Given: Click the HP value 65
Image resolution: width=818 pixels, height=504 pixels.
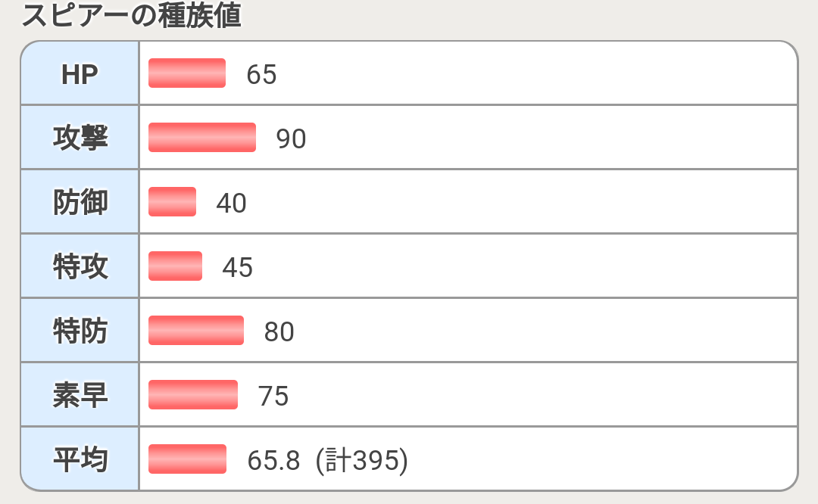Looking at the screenshot, I should pyautogui.click(x=261, y=75).
